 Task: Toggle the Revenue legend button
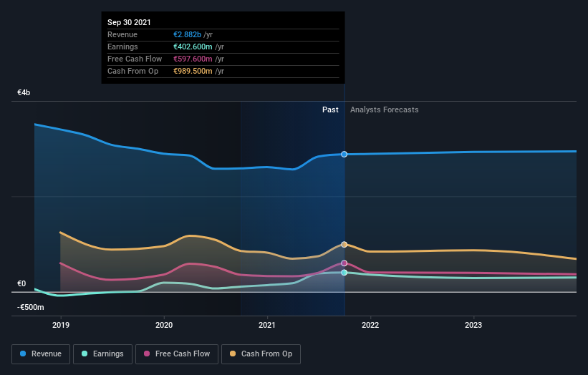tap(41, 354)
